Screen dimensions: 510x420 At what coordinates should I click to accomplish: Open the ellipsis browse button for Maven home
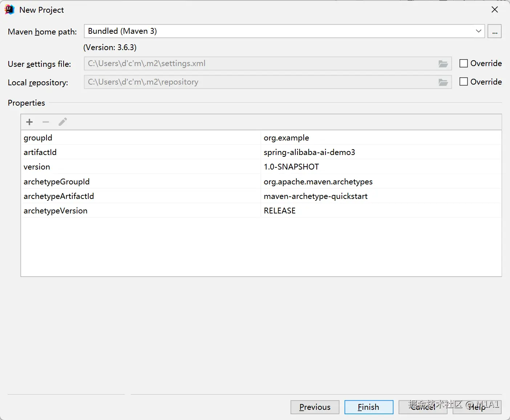[x=495, y=31]
